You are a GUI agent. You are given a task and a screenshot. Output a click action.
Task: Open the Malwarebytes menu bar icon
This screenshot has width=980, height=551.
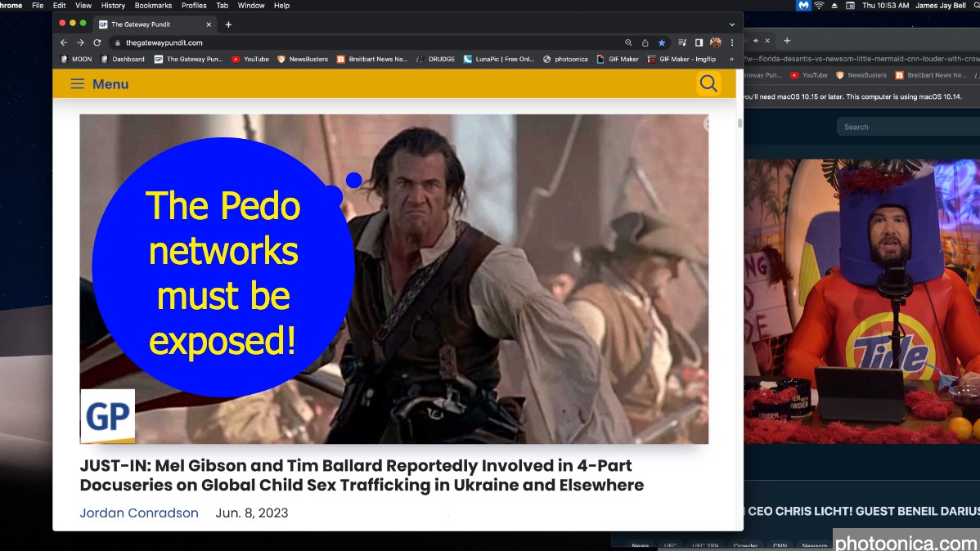803,6
